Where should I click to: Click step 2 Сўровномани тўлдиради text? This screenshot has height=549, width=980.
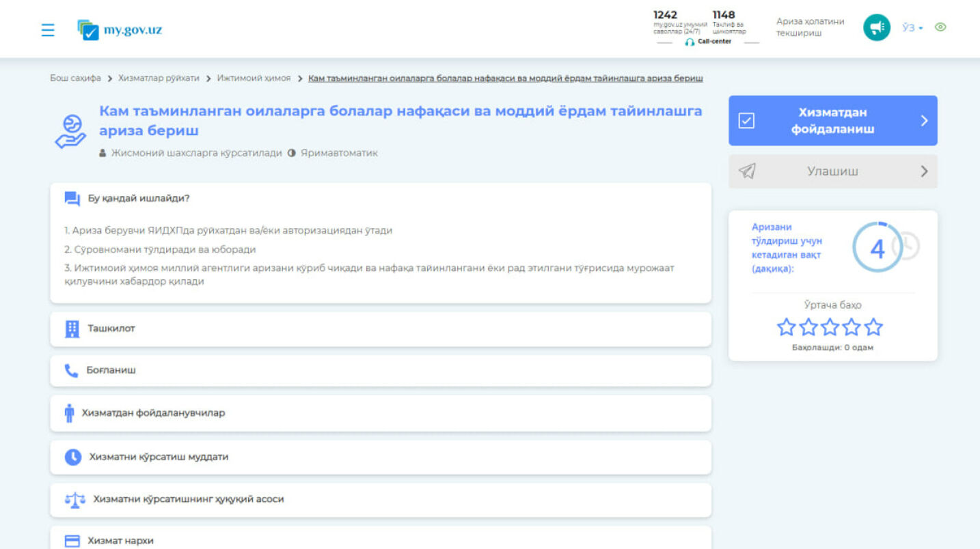160,250
